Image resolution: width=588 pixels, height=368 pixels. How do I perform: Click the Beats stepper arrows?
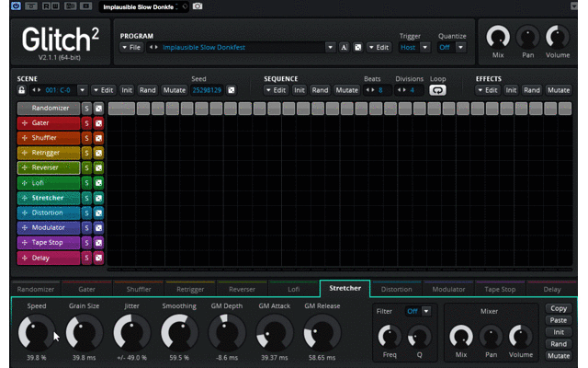coord(370,90)
